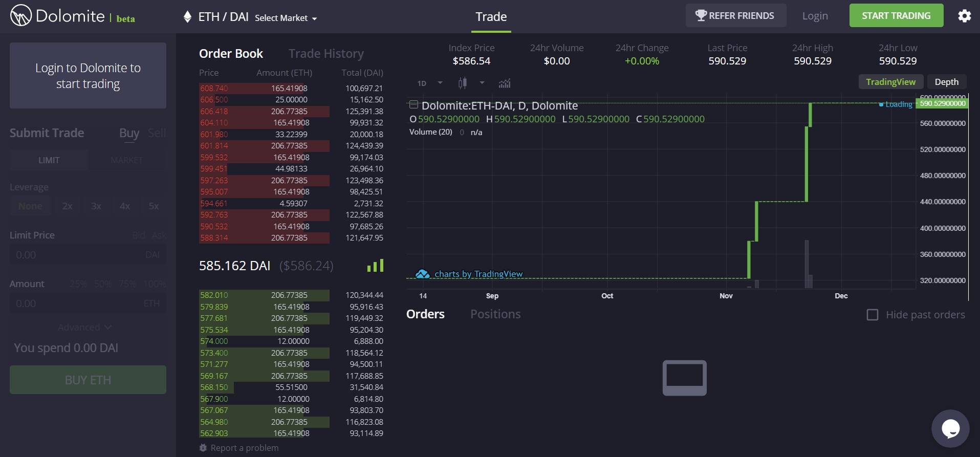
Task: Set limit price to Ask
Action: [x=159, y=235]
